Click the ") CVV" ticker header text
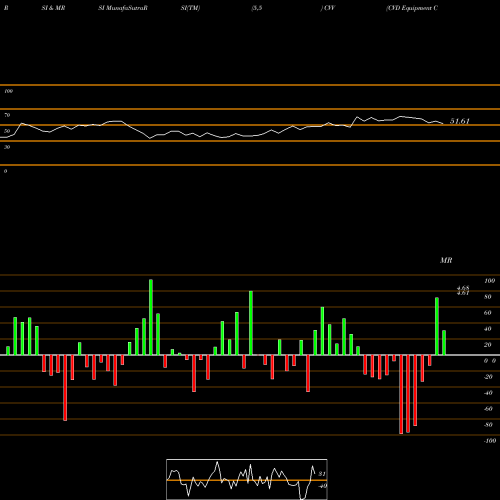500x500 pixels. coord(328,8)
